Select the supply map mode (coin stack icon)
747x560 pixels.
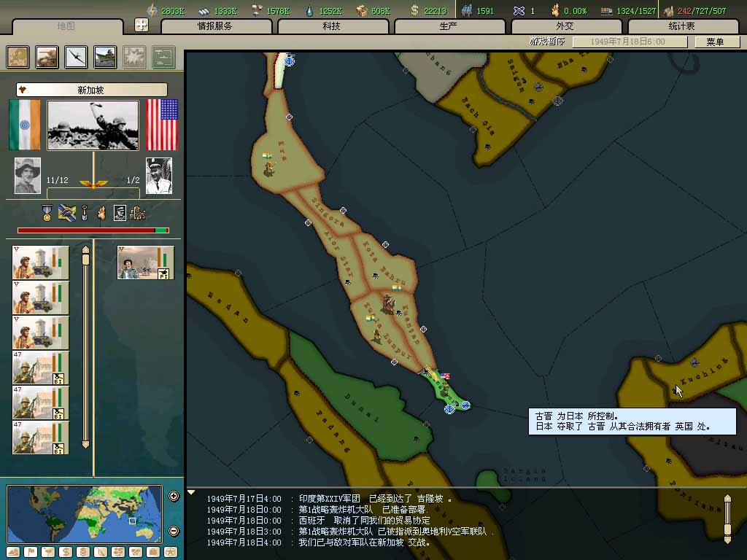[83, 552]
